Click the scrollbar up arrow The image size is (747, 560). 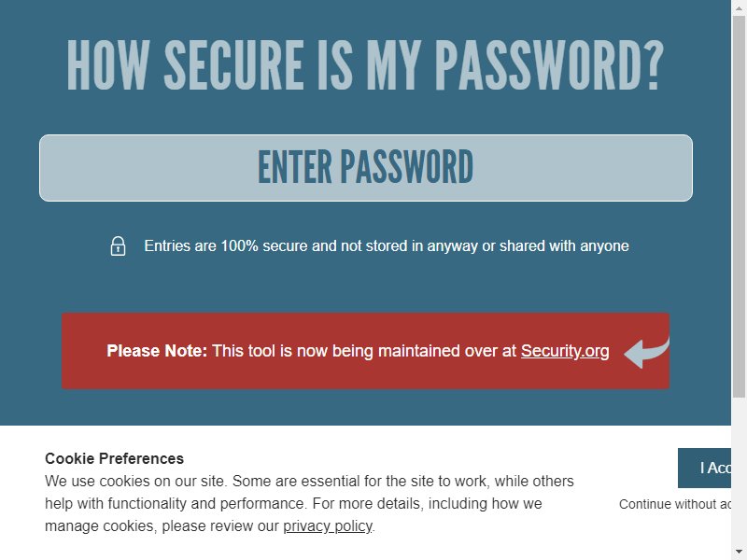point(739,7)
